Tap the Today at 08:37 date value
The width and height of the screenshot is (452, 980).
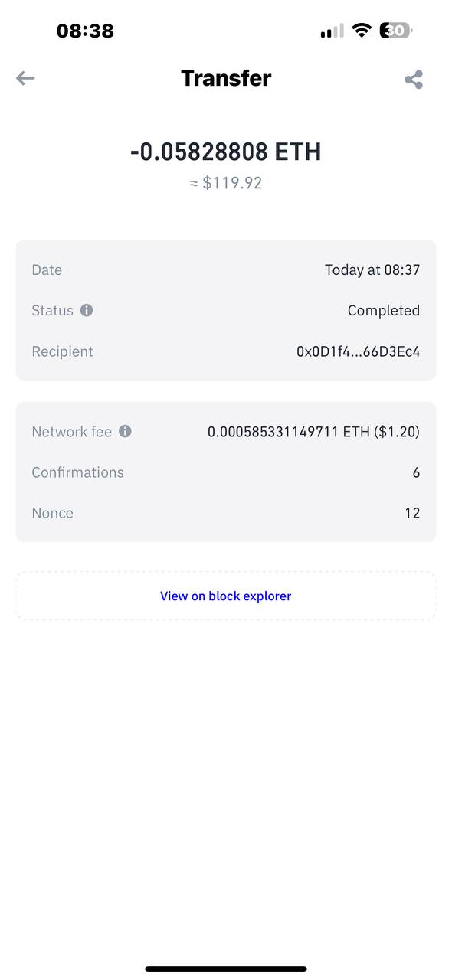(x=372, y=269)
